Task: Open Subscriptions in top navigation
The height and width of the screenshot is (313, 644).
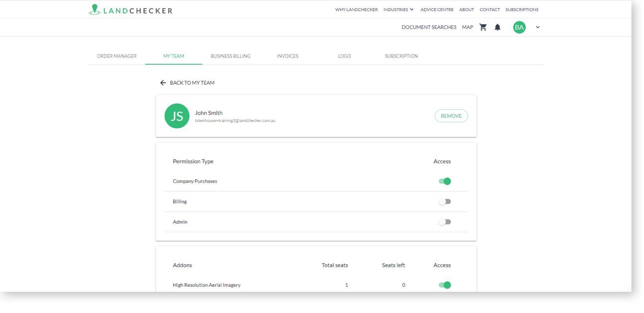Action: pyautogui.click(x=522, y=9)
